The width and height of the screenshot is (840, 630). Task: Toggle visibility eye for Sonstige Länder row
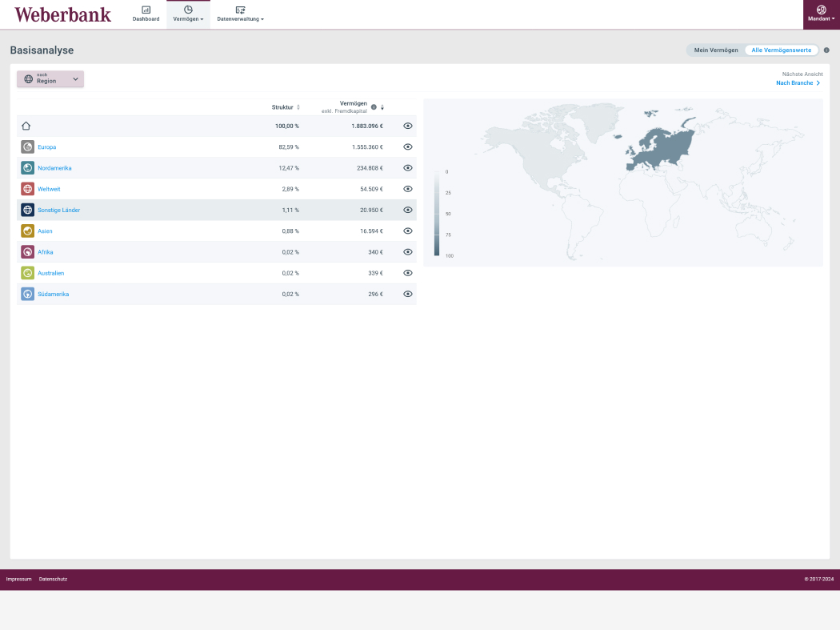click(408, 210)
